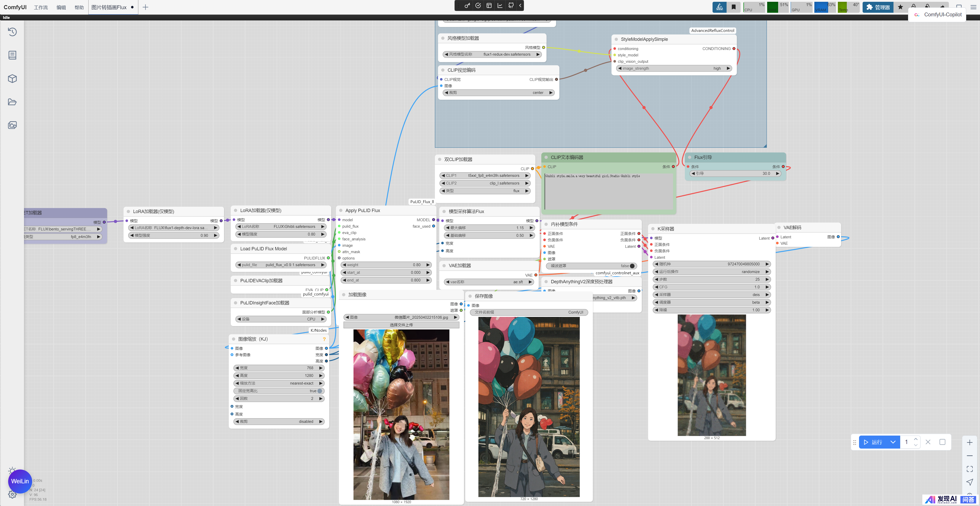Open image_strength high combo
Image resolution: width=980 pixels, height=506 pixels.
(x=674, y=68)
